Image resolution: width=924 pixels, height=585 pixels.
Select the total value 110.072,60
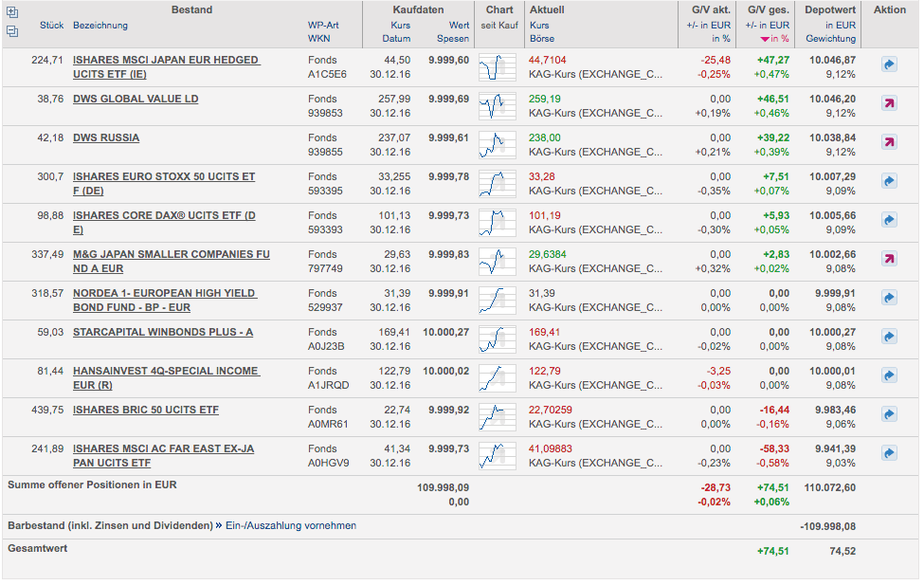[830, 487]
